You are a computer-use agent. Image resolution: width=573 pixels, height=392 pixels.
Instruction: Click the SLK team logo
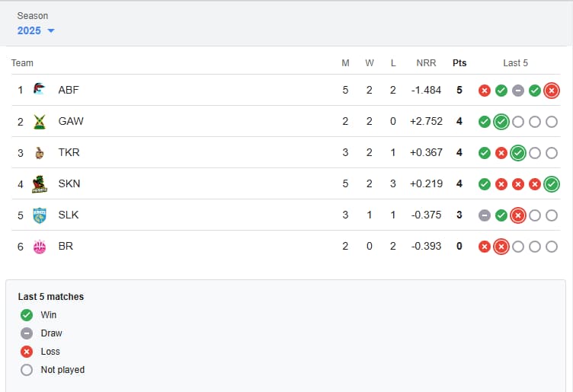[x=40, y=215]
